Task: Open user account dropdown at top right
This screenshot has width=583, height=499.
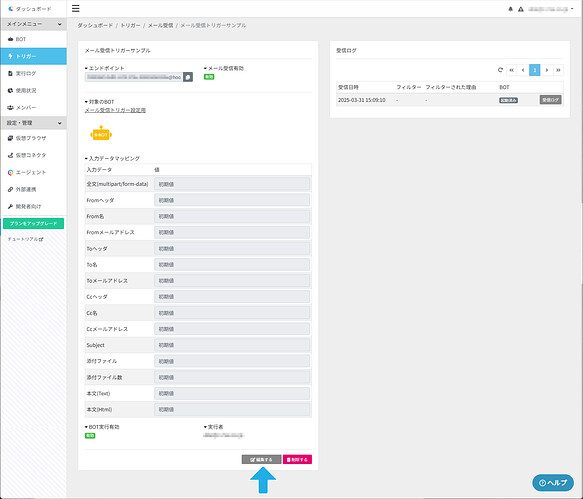Action: pyautogui.click(x=551, y=9)
